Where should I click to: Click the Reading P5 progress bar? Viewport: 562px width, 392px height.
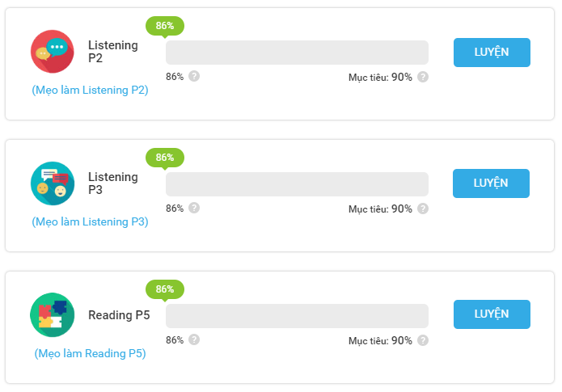point(297,315)
